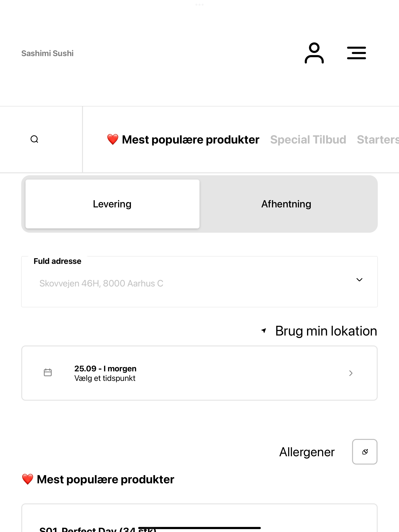
Task: Click the calendar icon in date box
Action: [x=48, y=373]
